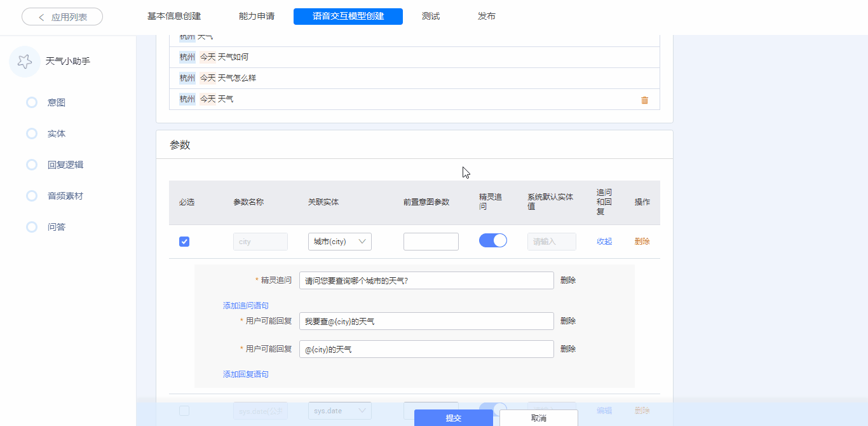868x426 pixels.
Task: Toggle the 精灵追问 switch for city
Action: (493, 240)
